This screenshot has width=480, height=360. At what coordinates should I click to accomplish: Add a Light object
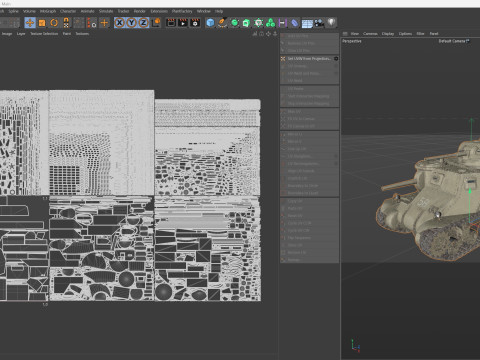click(x=331, y=23)
